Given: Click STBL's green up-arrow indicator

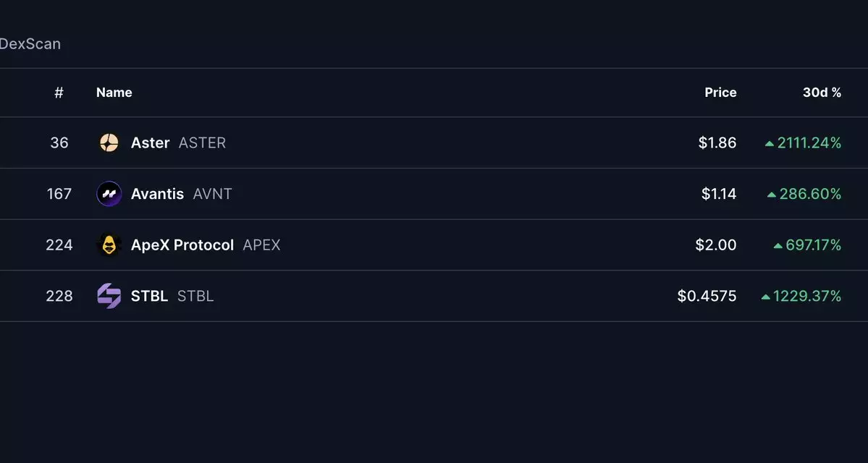Looking at the screenshot, I should pos(766,297).
